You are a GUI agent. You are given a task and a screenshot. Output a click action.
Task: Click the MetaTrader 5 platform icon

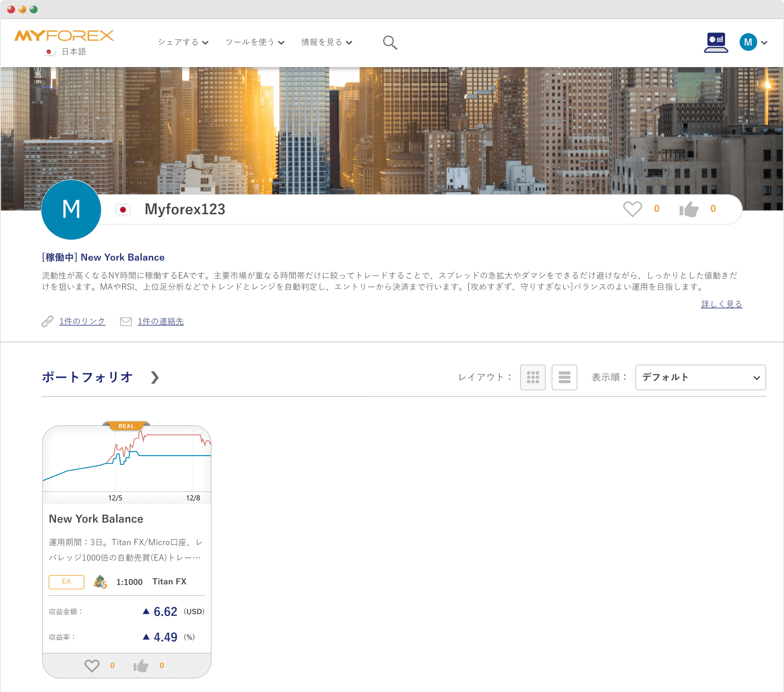click(100, 582)
